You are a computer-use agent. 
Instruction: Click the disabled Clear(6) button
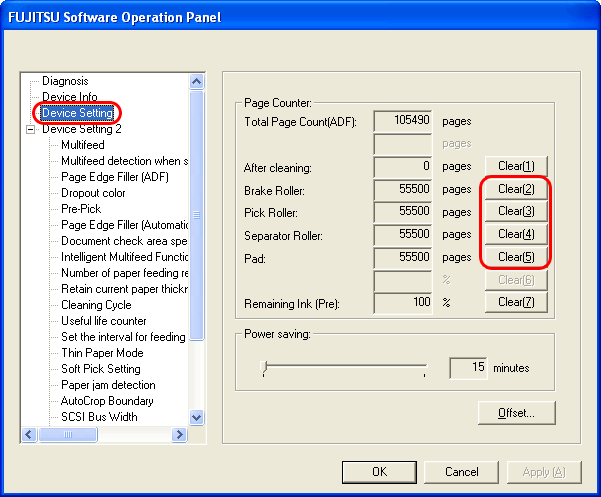(x=516, y=280)
